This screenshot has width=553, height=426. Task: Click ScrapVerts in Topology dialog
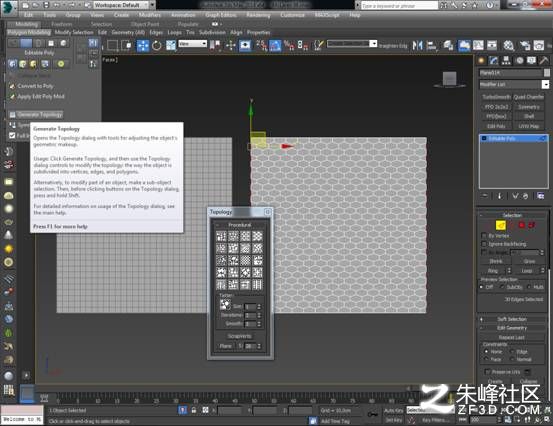240,336
